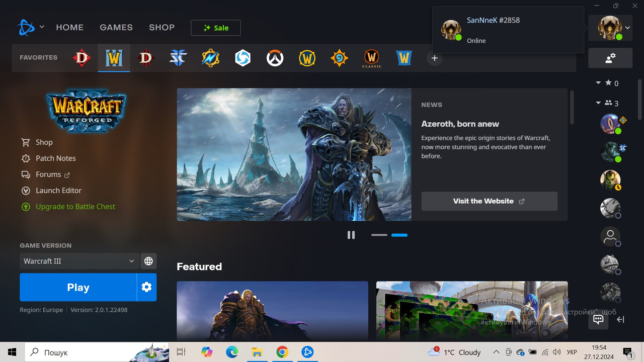Open Copilot from the taskbar
This screenshot has width=644, height=362.
click(207, 352)
